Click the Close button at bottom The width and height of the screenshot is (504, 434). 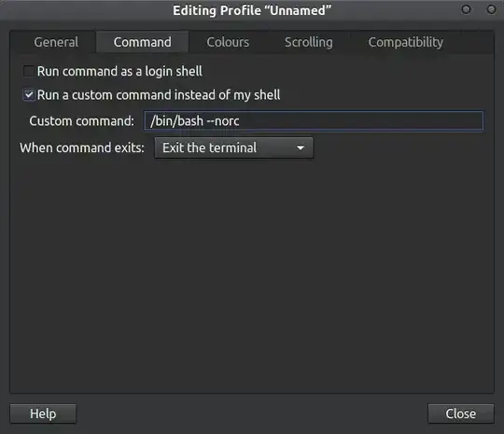pos(461,413)
